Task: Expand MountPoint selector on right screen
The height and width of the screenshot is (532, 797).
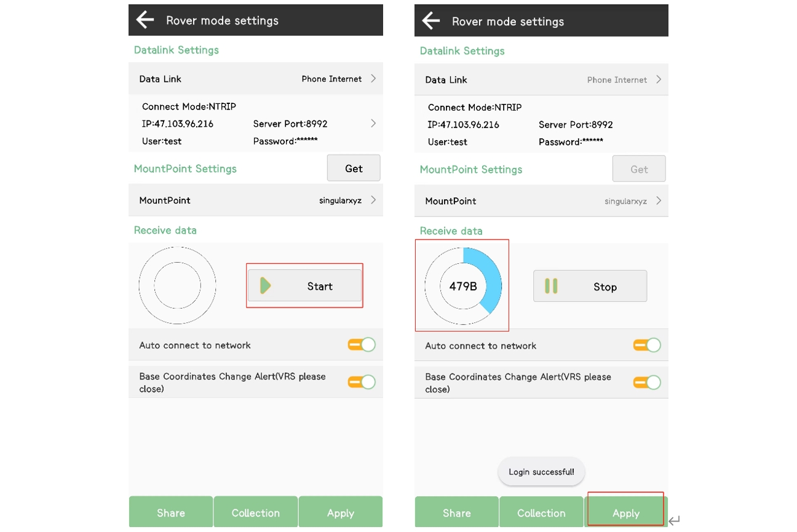Action: click(659, 201)
